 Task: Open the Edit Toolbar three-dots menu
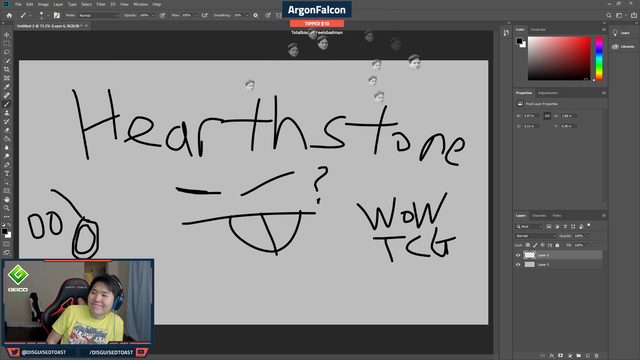[7, 217]
